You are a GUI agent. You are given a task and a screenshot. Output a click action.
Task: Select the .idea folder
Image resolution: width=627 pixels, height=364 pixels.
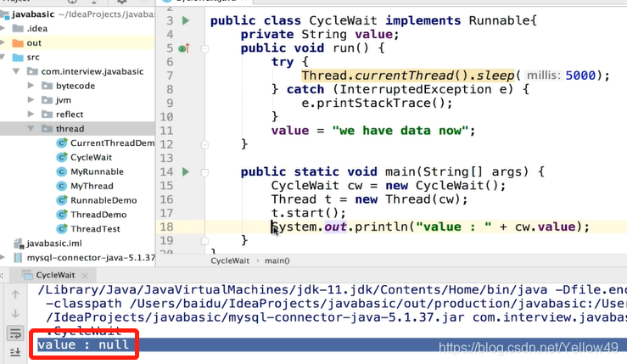(37, 28)
